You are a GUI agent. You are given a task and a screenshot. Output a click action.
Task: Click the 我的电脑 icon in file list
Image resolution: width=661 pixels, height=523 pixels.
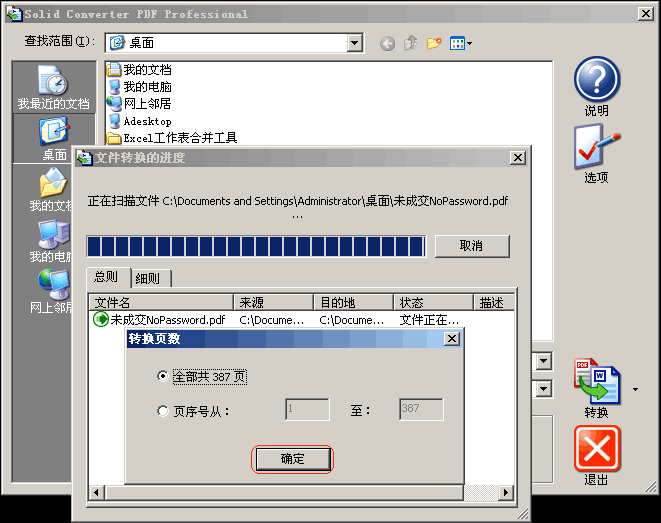pos(114,86)
